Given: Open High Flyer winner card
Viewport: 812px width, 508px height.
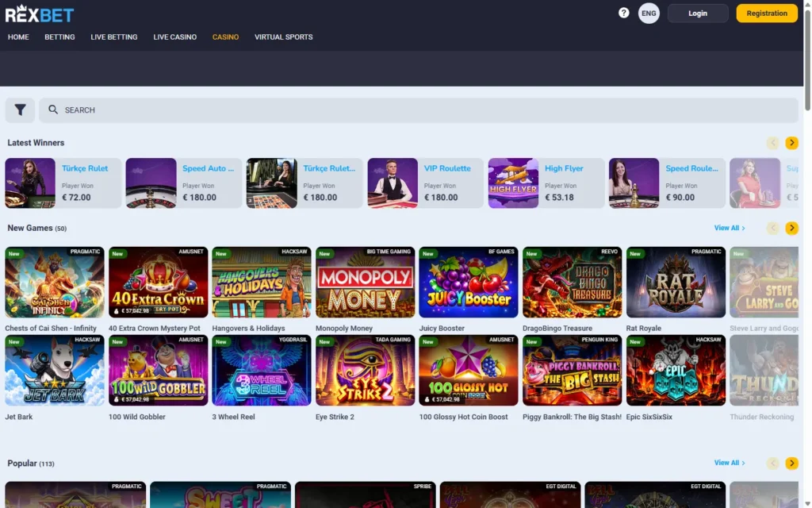Looking at the screenshot, I should click(546, 183).
